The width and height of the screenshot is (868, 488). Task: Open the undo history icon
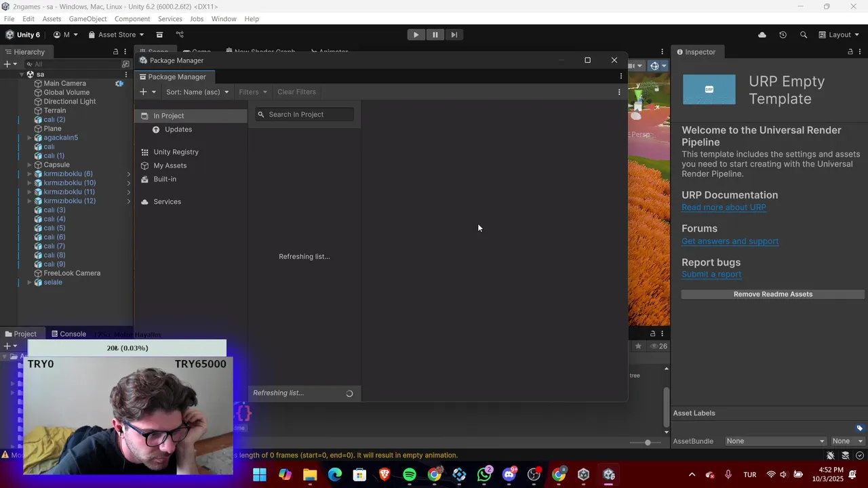[783, 35]
